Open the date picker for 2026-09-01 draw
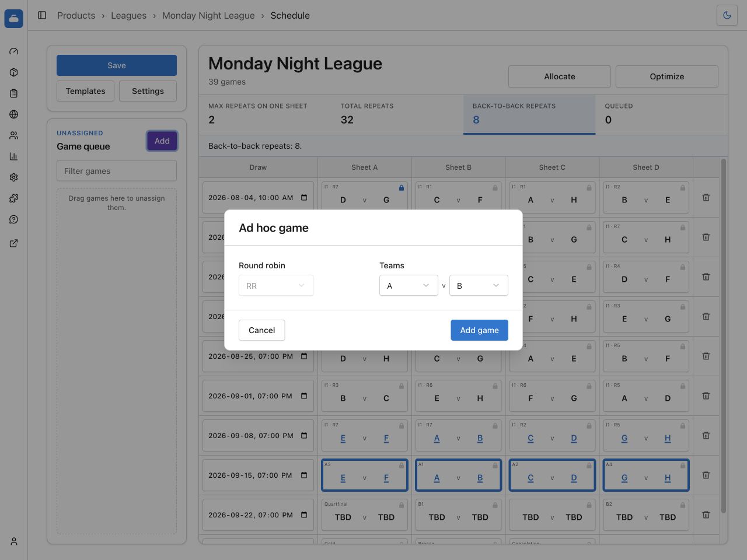The image size is (747, 560). pyautogui.click(x=304, y=396)
